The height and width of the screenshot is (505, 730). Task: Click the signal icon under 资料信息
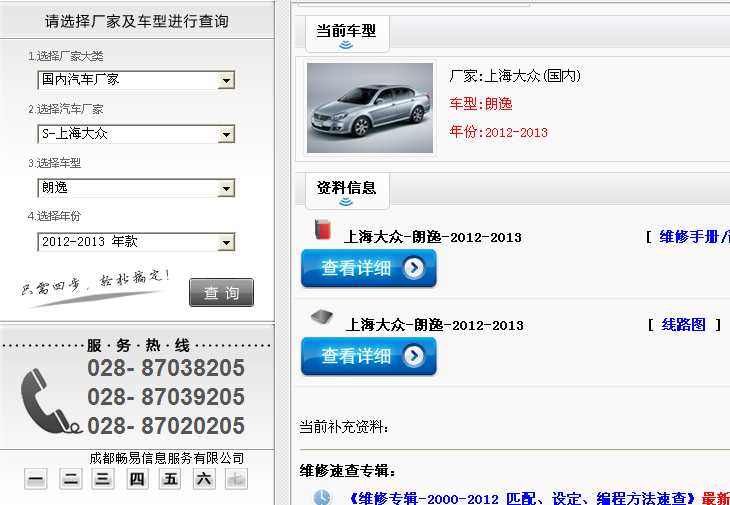coord(346,202)
